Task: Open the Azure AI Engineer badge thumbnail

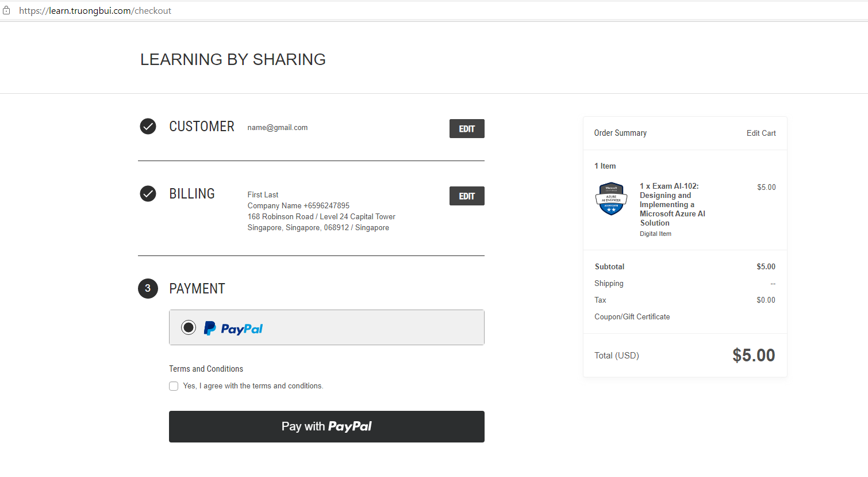Action: pos(611,199)
